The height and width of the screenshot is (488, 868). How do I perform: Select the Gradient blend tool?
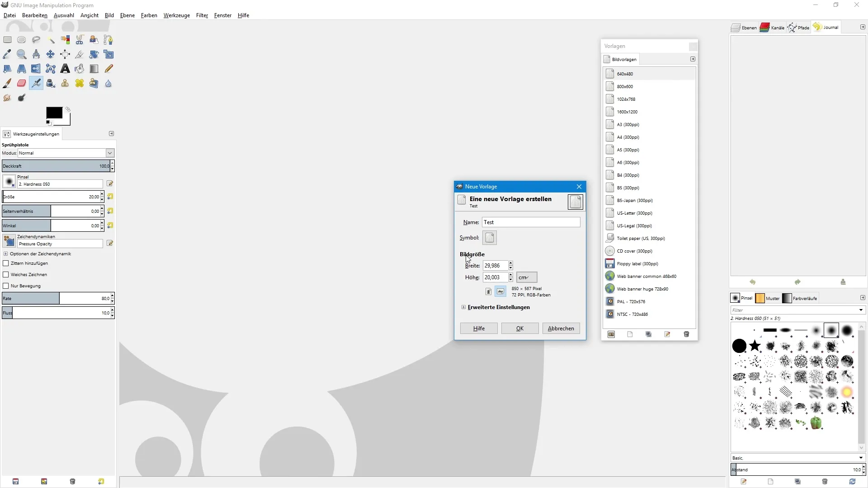click(94, 69)
